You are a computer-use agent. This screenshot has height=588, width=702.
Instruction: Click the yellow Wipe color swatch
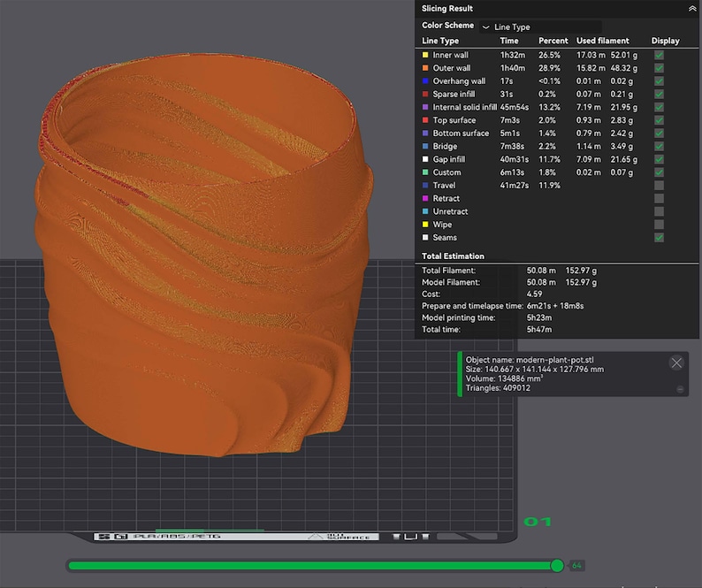click(425, 224)
